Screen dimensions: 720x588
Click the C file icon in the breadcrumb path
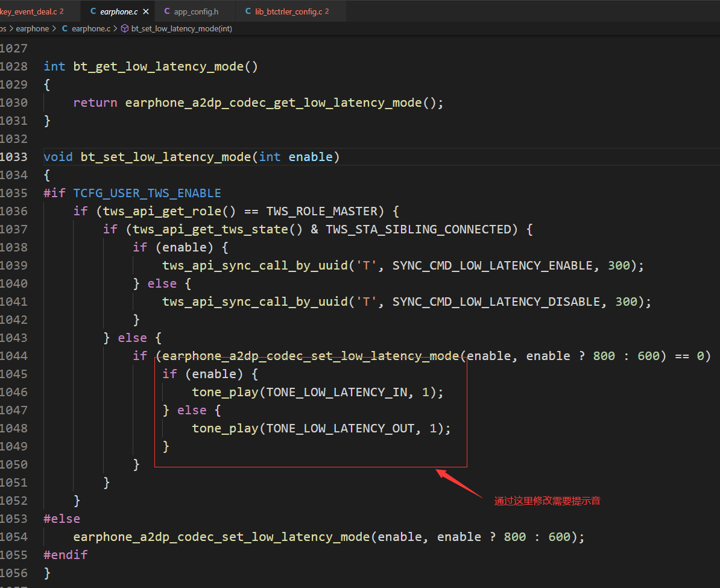pos(65,28)
